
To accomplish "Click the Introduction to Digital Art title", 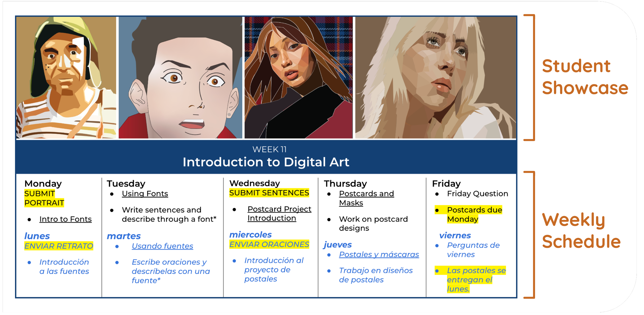I will pos(266,162).
